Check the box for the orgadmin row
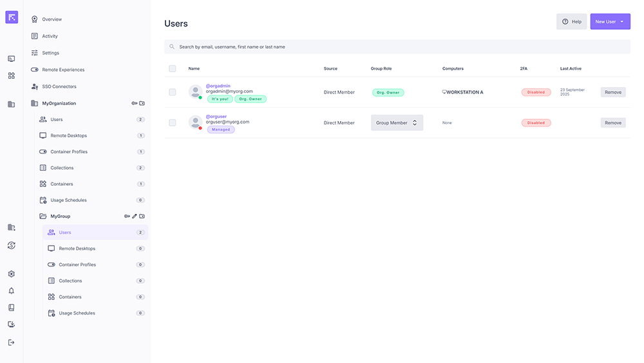The width and height of the screenshot is (644, 363). (172, 92)
